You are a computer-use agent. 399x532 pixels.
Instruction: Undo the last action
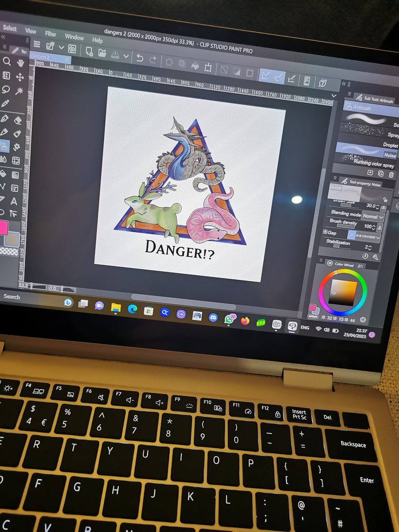point(140,58)
